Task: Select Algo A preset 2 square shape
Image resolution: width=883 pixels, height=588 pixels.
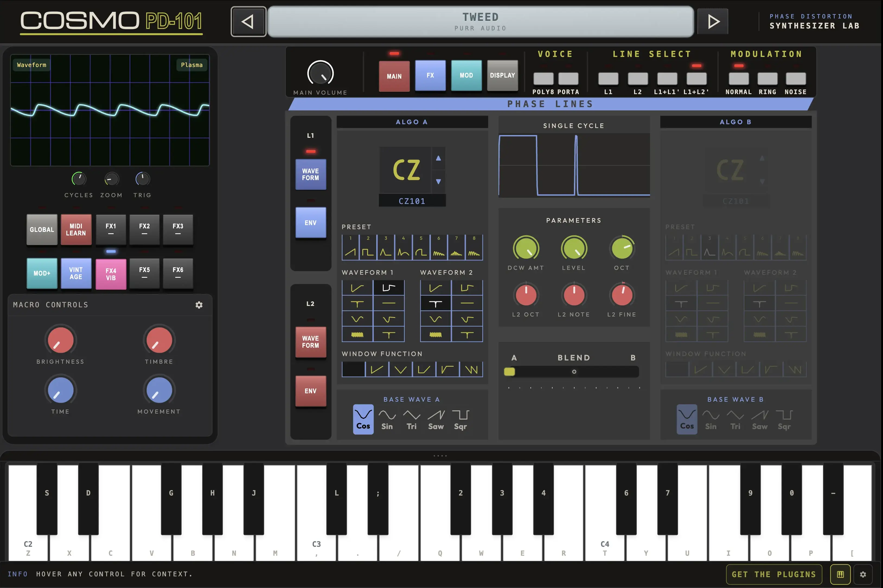Action: point(368,248)
